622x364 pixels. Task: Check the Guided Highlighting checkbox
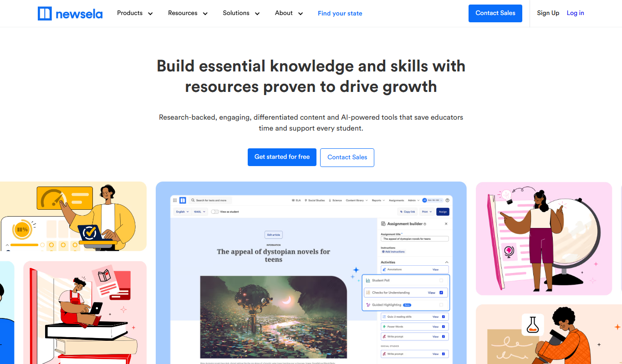coord(441,305)
